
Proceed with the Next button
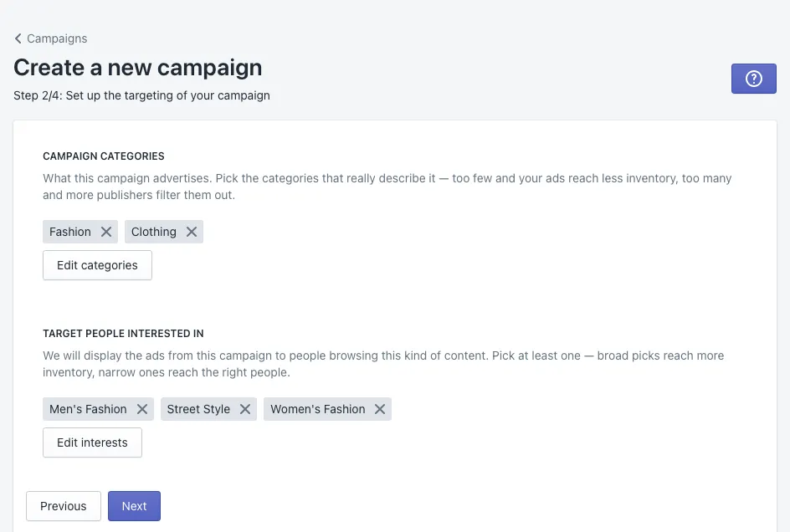tap(134, 506)
